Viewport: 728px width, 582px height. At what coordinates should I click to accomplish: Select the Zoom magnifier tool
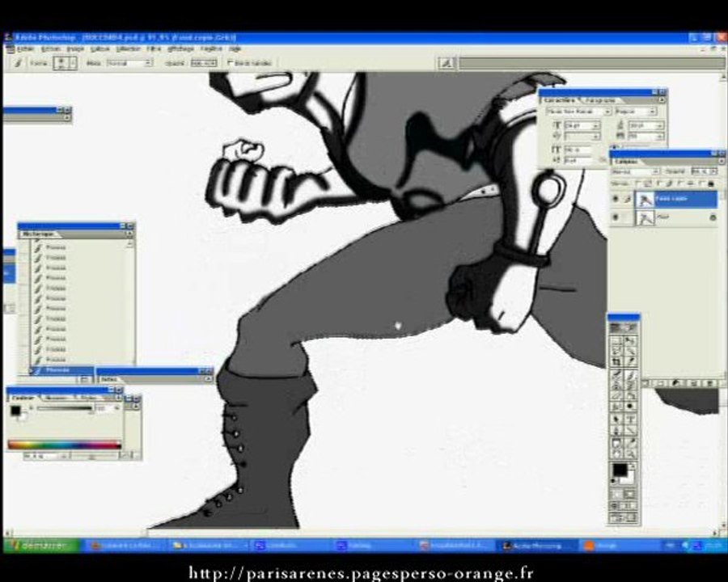tap(630, 453)
